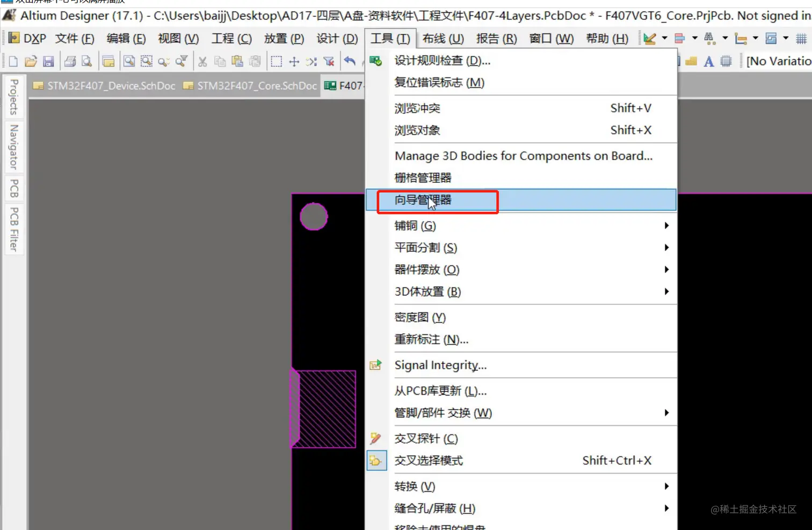The height and width of the screenshot is (530, 812).
Task: Click the place dimension icon
Action: pos(741,39)
